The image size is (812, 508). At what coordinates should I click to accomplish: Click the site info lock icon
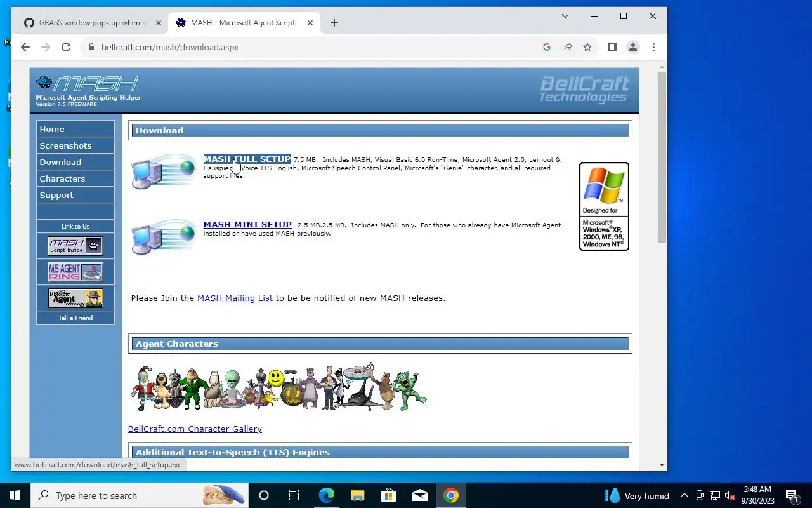tap(91, 47)
